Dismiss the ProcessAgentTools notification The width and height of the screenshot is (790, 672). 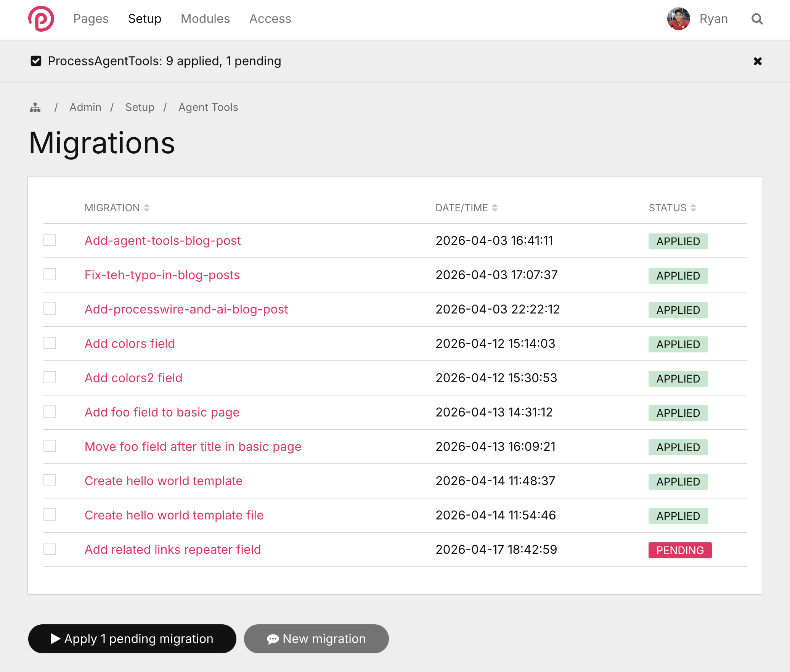(757, 61)
